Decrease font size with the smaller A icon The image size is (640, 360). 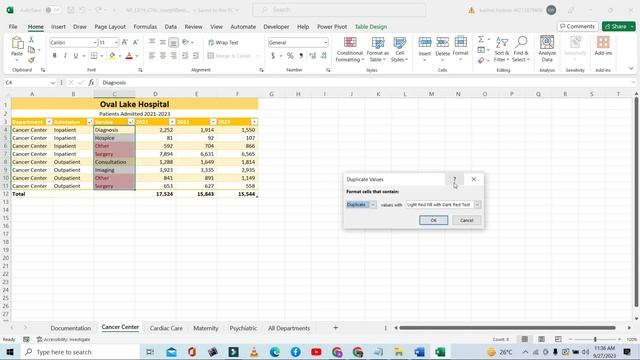[136, 42]
